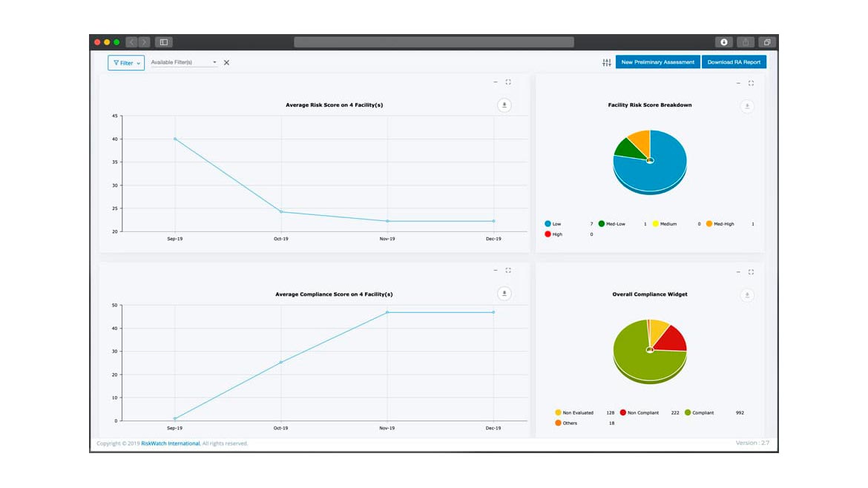
Task: Collapse the Facility Risk Score Breakdown widget
Action: pyautogui.click(x=738, y=83)
